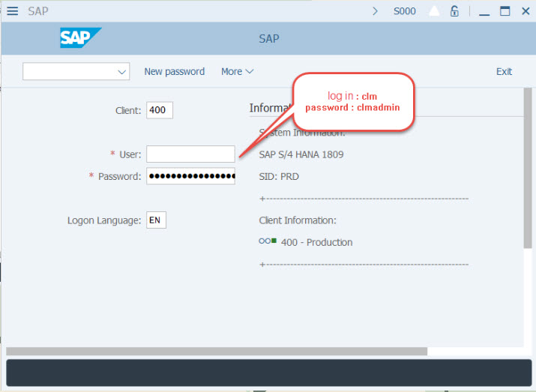
Task: Click the SAP S/4 HANA 1809 text
Action: (x=301, y=154)
